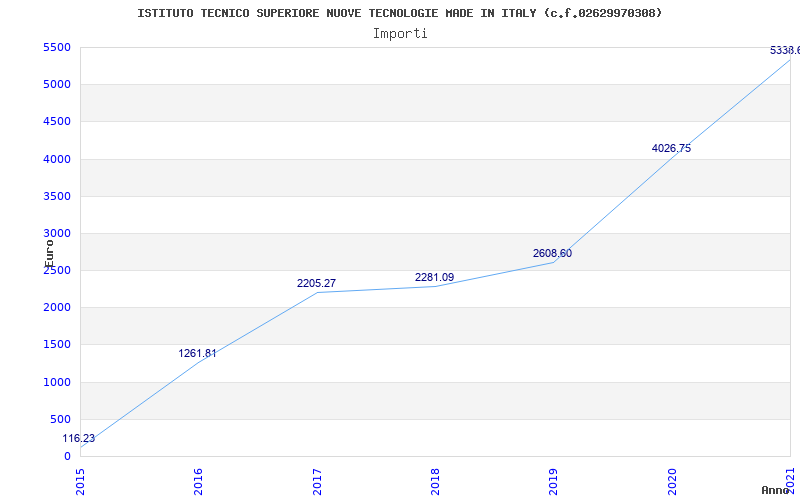
Task: Click the 500 y-axis value
Action: click(x=61, y=419)
